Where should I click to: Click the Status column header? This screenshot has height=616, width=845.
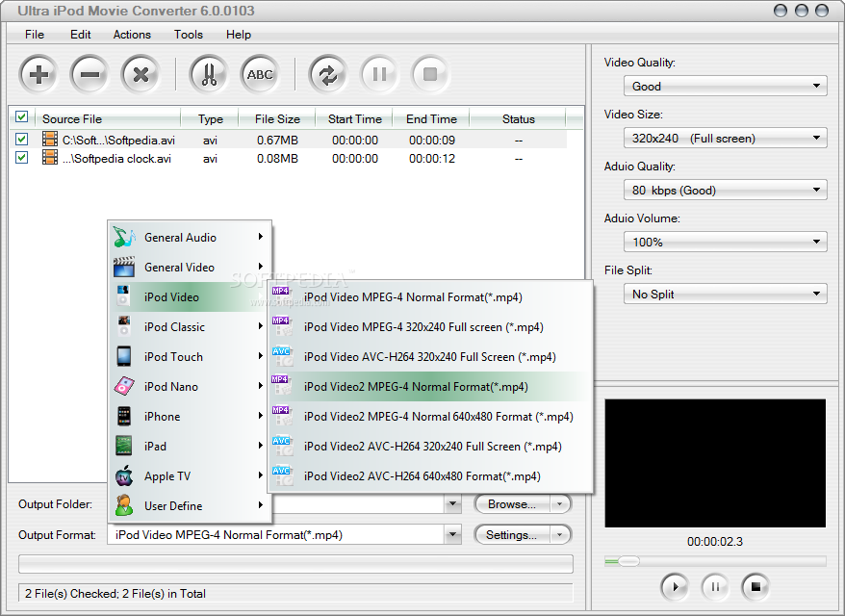pyautogui.click(x=518, y=118)
